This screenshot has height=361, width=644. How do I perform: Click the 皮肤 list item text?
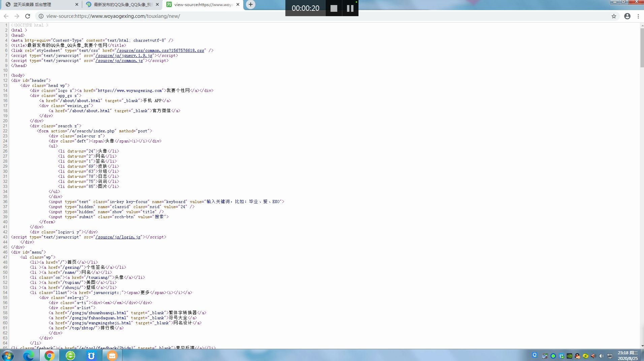103,166
